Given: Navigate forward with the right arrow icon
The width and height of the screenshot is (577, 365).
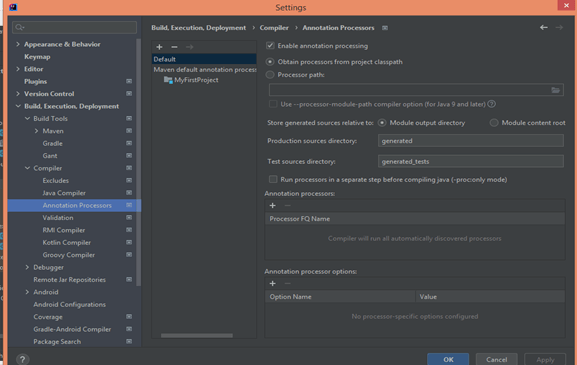Looking at the screenshot, I should [559, 28].
